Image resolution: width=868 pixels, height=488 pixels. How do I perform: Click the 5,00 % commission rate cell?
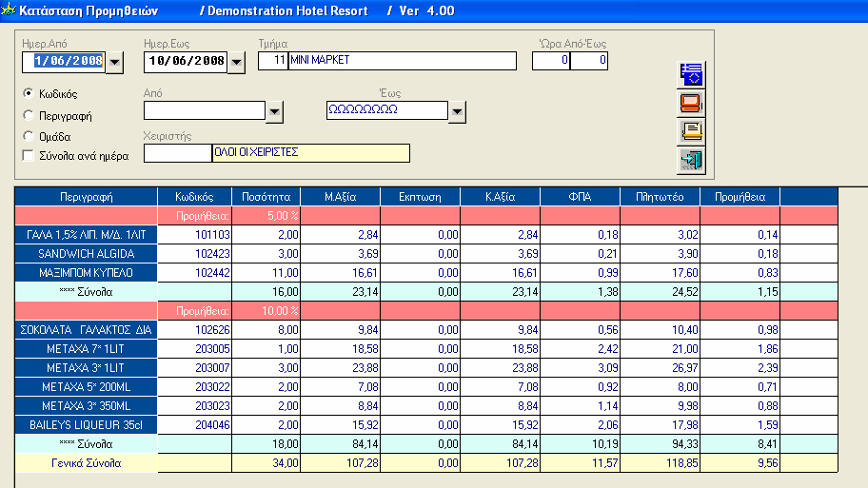(266, 216)
